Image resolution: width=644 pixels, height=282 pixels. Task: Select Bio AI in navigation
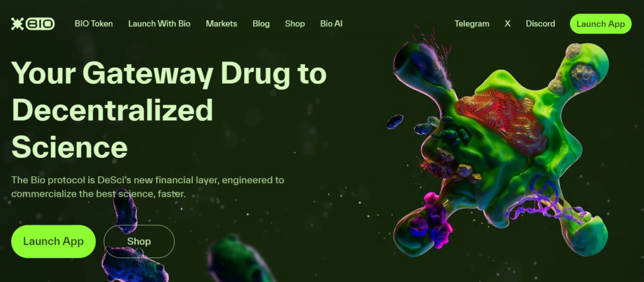click(x=331, y=24)
